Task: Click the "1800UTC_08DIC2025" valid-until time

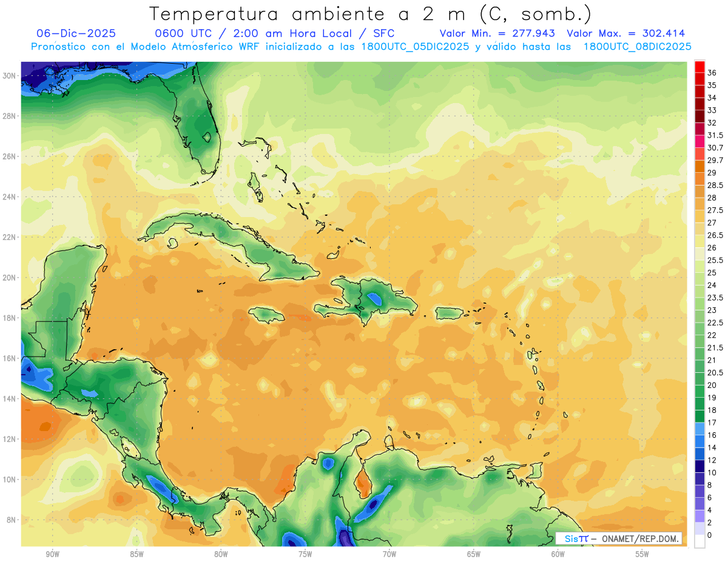Action: [637, 46]
